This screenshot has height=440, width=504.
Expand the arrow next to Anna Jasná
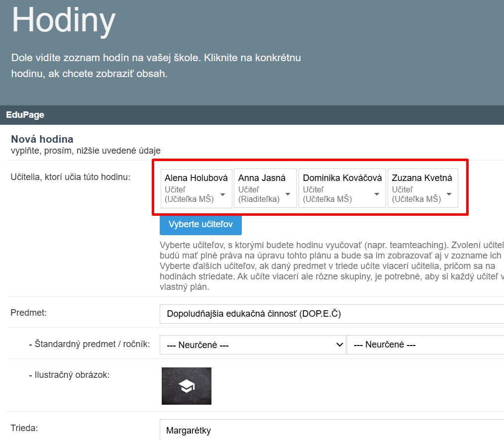pos(288,194)
